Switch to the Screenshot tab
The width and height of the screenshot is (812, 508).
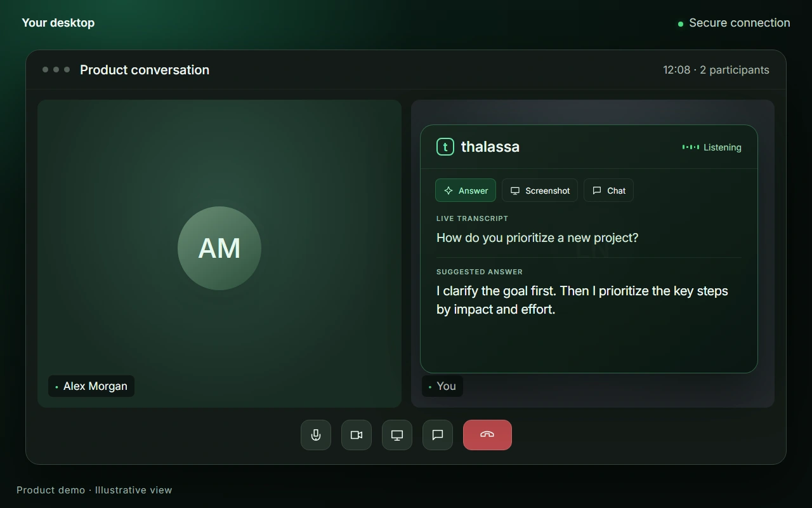point(540,190)
